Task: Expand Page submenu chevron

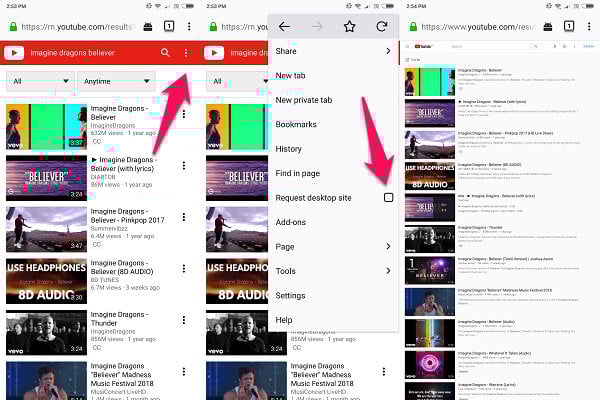Action: (x=388, y=246)
